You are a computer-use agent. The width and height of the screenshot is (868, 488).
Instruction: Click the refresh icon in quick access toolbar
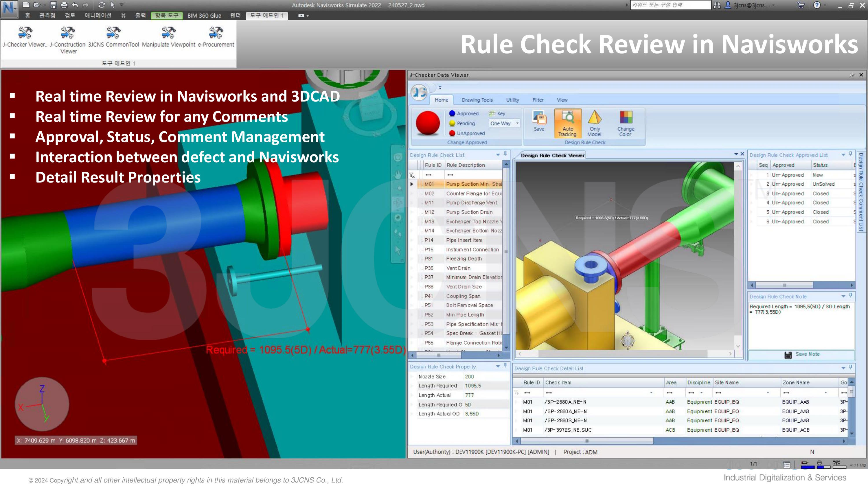[x=102, y=5]
